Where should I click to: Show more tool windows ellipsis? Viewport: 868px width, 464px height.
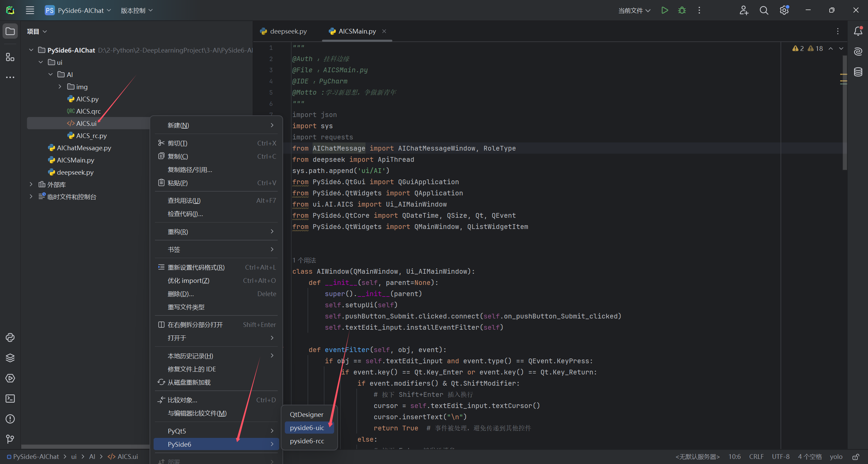[10, 77]
